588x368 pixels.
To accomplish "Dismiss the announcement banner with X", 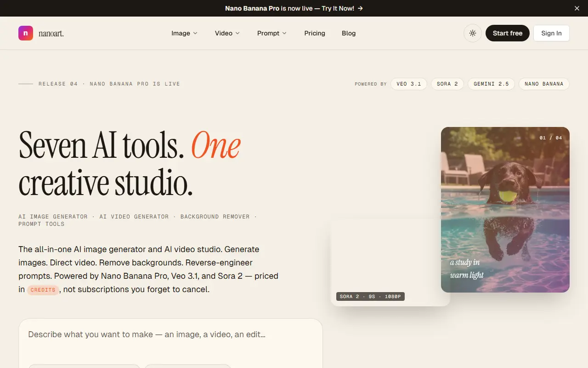I will [577, 8].
